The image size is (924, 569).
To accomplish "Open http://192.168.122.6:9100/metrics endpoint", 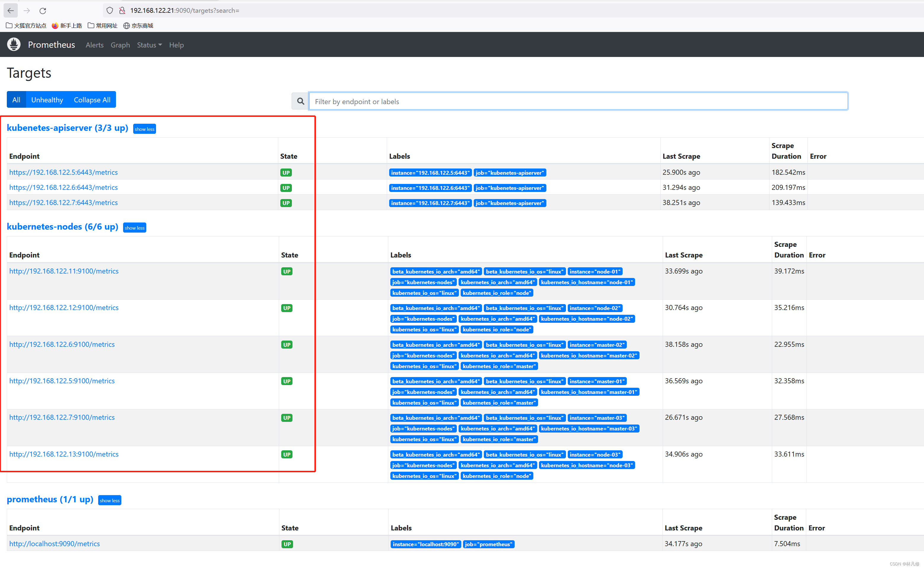I will [62, 344].
